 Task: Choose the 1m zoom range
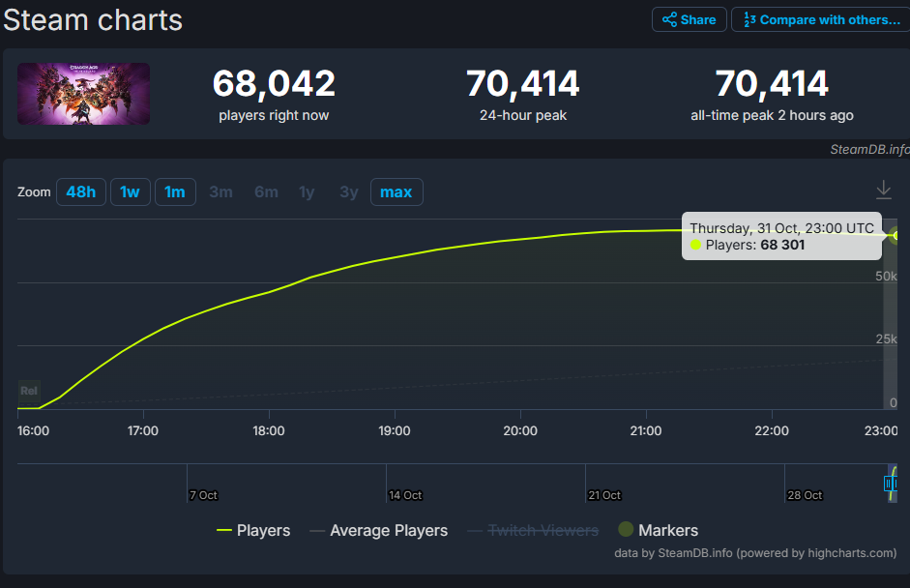tap(175, 192)
